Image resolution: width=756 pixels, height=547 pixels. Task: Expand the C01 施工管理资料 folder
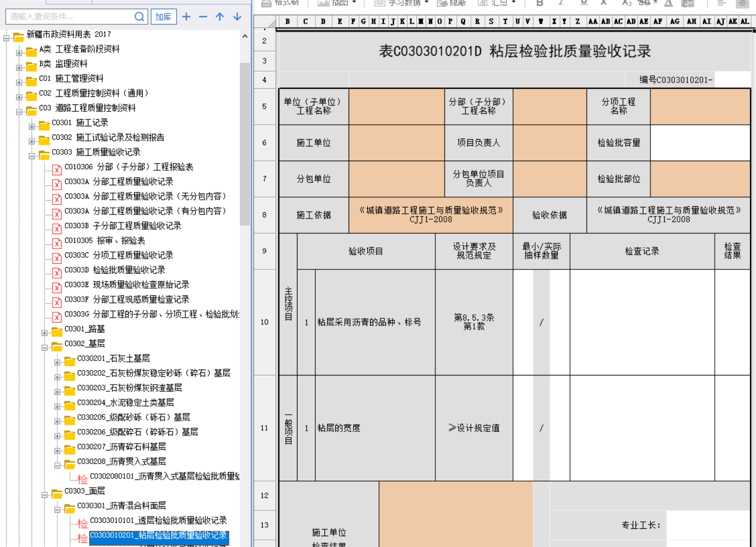[19, 83]
